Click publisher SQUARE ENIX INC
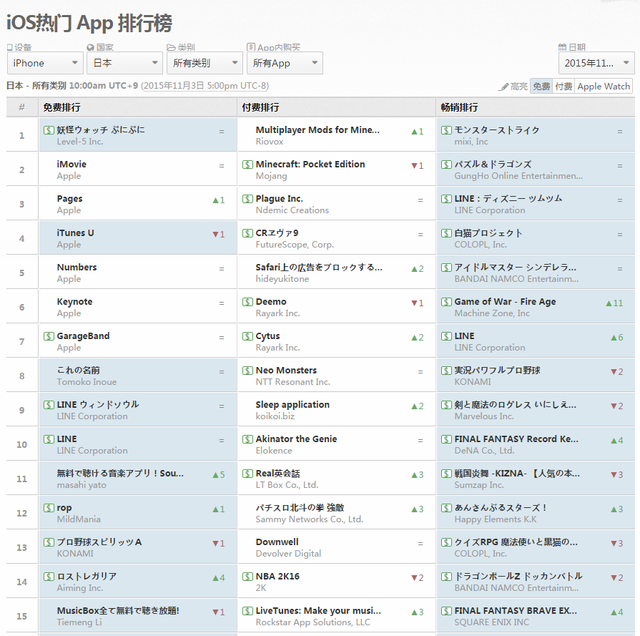 (491, 623)
